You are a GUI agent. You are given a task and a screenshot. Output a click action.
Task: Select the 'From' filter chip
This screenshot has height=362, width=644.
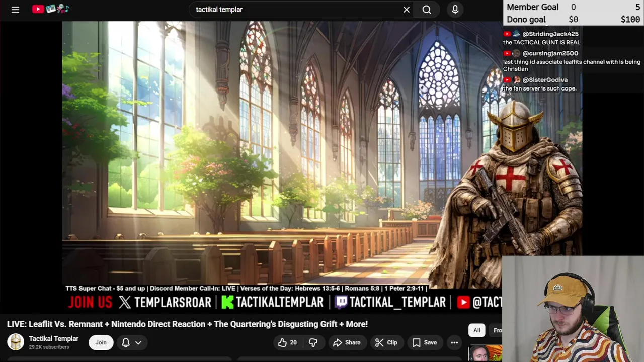point(496,330)
